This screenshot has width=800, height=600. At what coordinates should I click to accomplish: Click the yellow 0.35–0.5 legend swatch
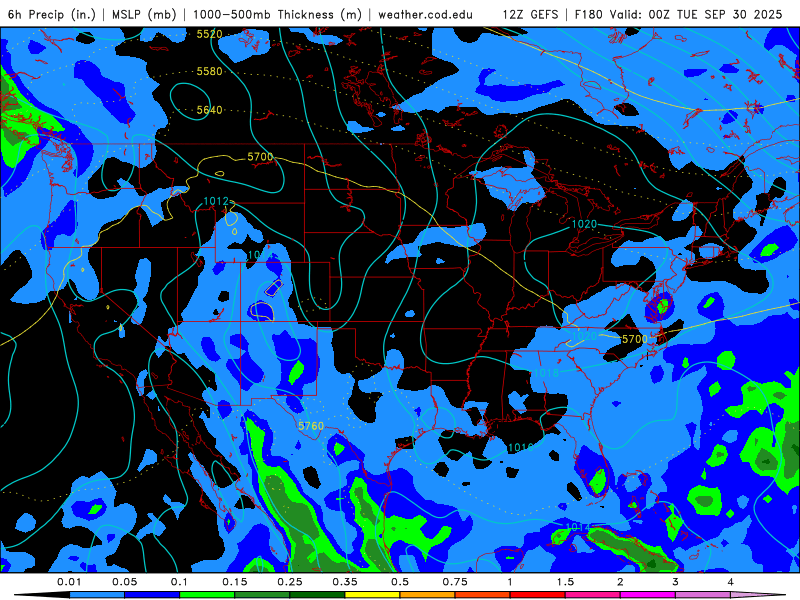point(372,595)
